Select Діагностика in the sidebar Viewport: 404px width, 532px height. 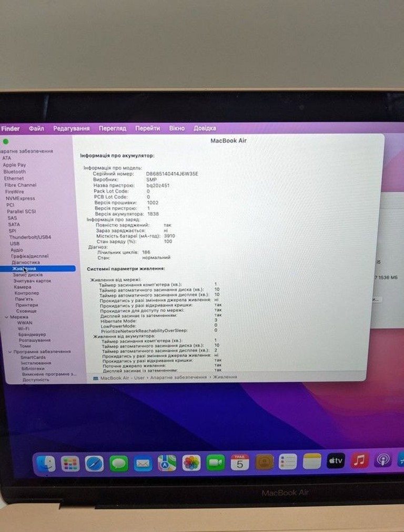26,263
